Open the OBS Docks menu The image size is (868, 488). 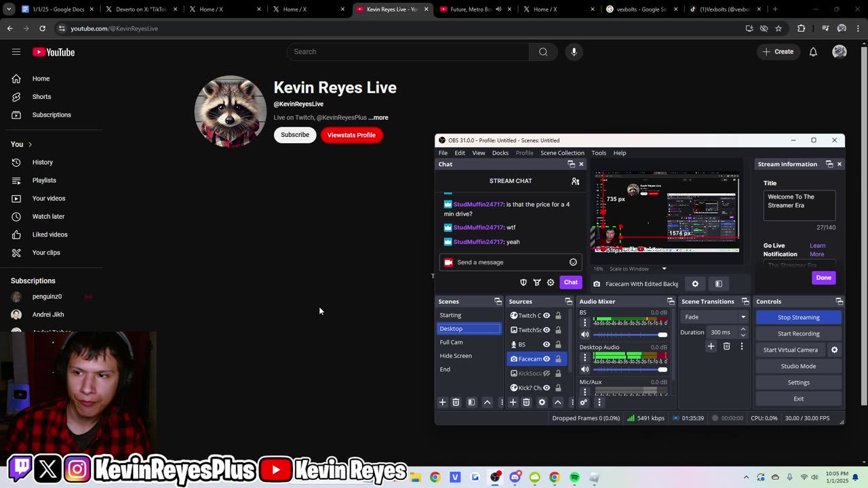click(x=500, y=153)
